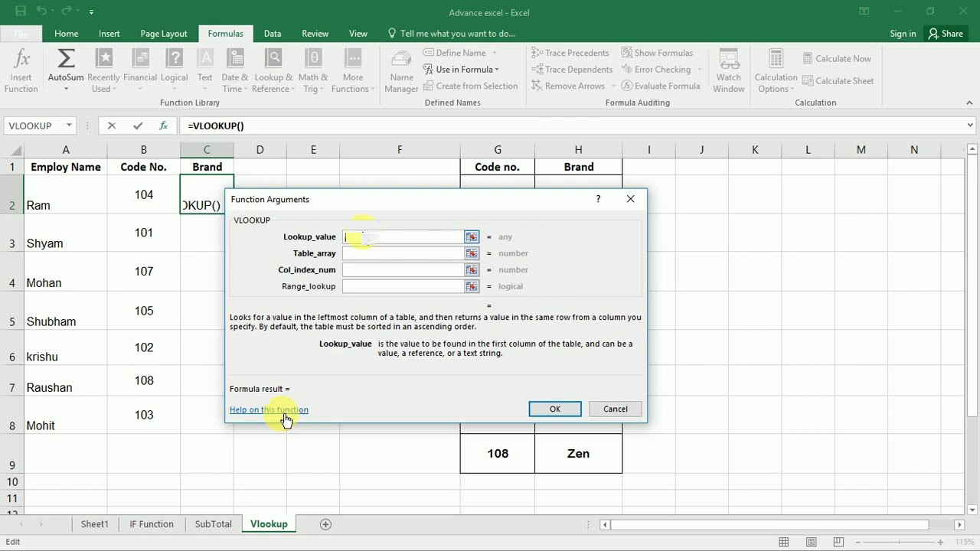Open Recently Used functions
This screenshot has height=551, width=980.
click(103, 71)
